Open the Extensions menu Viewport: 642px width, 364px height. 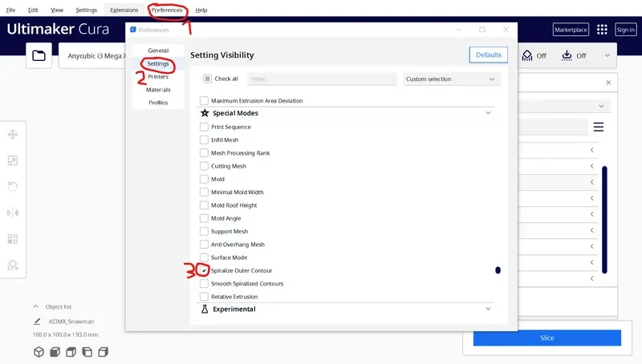pyautogui.click(x=124, y=10)
